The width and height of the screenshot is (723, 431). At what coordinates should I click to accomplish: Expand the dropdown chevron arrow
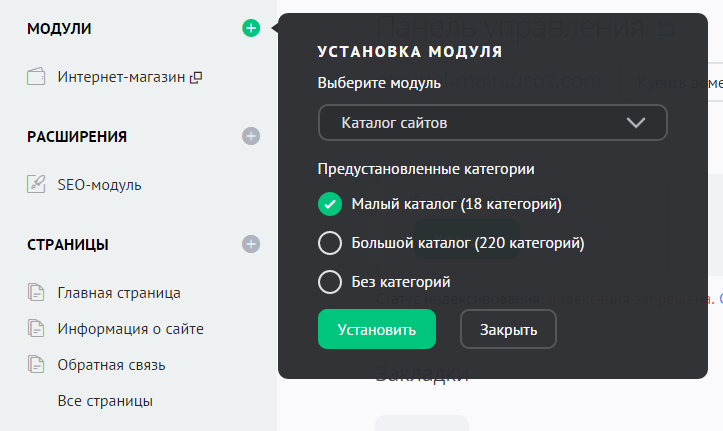point(636,123)
